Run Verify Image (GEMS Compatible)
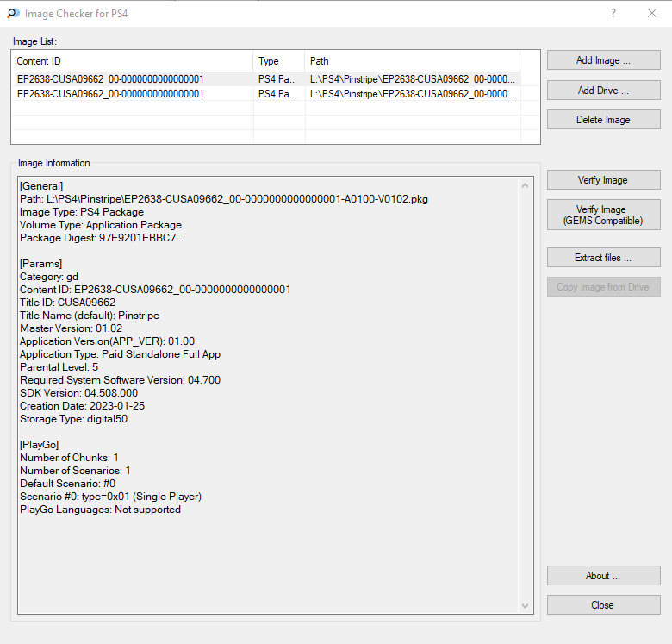Screen dimensions: 672x644 tap(603, 215)
